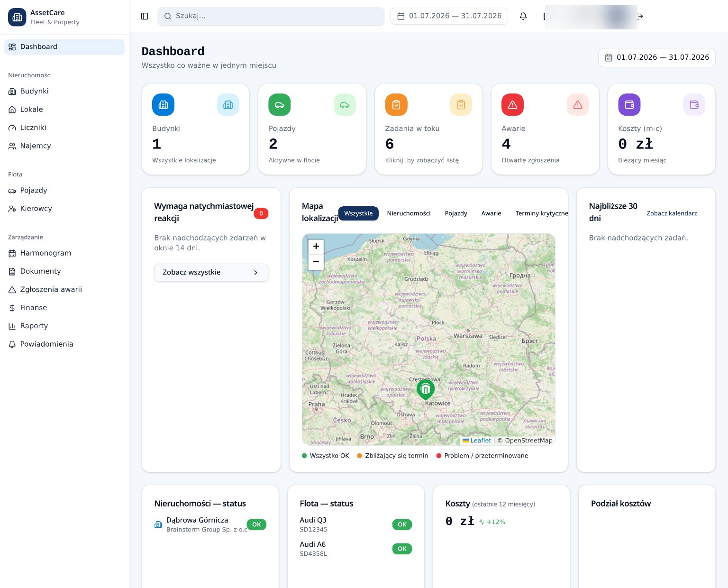The height and width of the screenshot is (588, 728).
Task: Go to Lokale section
Action: click(x=64, y=110)
